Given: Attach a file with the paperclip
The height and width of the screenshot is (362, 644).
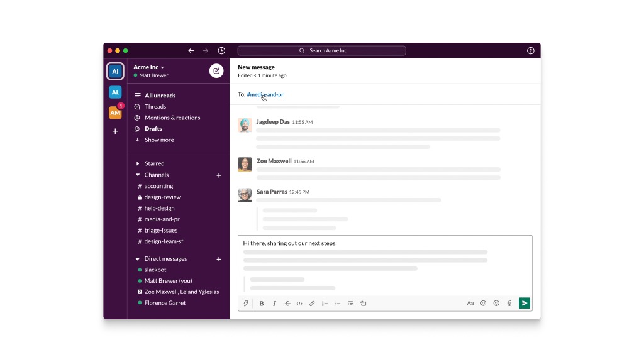Looking at the screenshot, I should pos(509,304).
